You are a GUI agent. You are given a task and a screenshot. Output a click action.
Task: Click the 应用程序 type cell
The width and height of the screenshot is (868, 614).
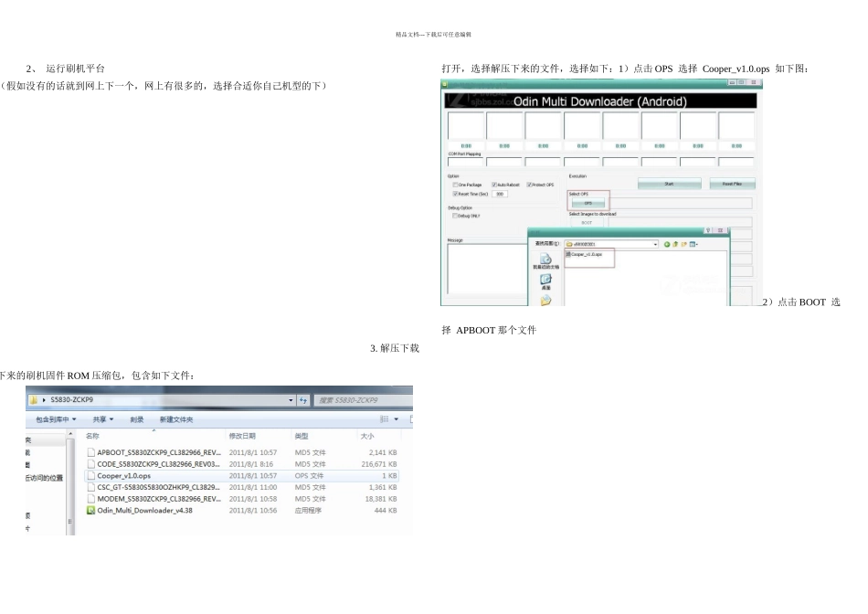[x=308, y=511]
